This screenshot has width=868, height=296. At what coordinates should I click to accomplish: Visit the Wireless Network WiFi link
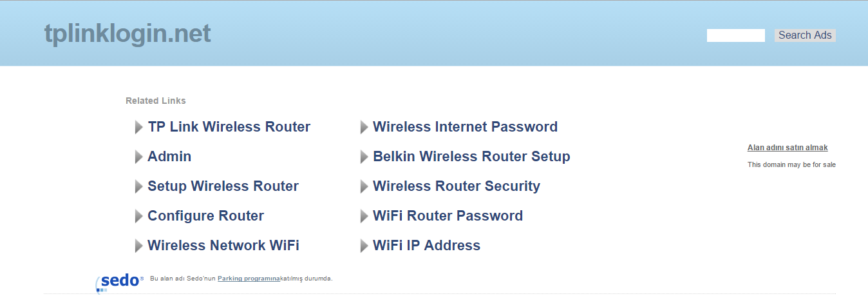[223, 246]
